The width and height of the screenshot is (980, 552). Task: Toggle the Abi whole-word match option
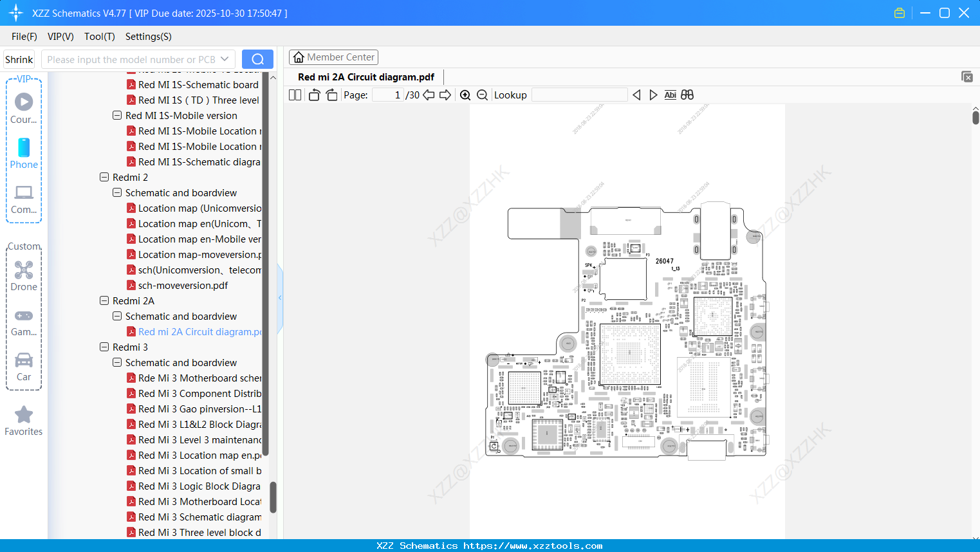pos(670,95)
